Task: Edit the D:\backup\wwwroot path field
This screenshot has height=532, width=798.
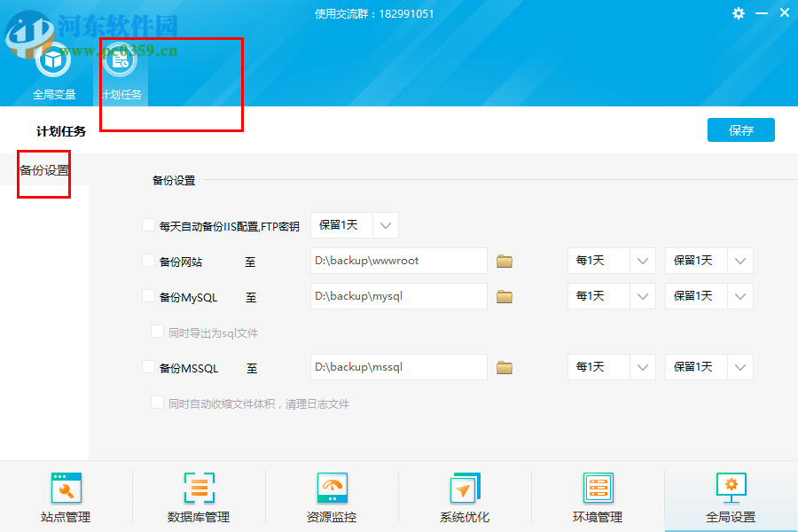Action: point(399,261)
